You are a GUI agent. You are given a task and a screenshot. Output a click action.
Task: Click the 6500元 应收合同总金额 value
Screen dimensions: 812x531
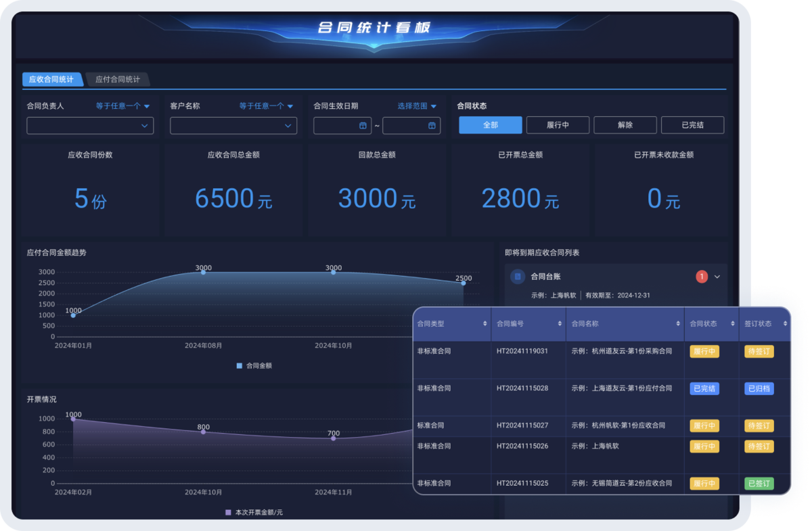[233, 199]
